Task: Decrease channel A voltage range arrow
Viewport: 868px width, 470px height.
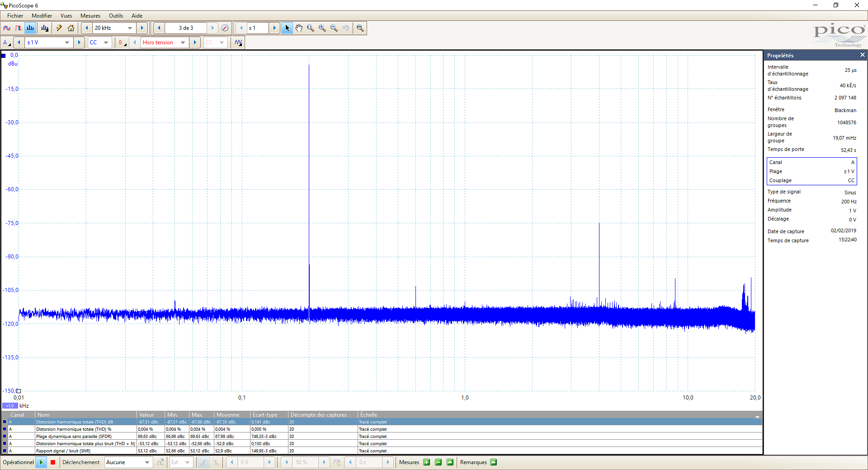Action: 19,42
